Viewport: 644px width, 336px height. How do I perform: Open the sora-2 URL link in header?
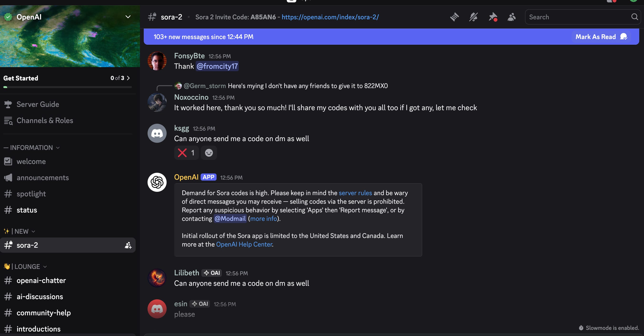[330, 17]
